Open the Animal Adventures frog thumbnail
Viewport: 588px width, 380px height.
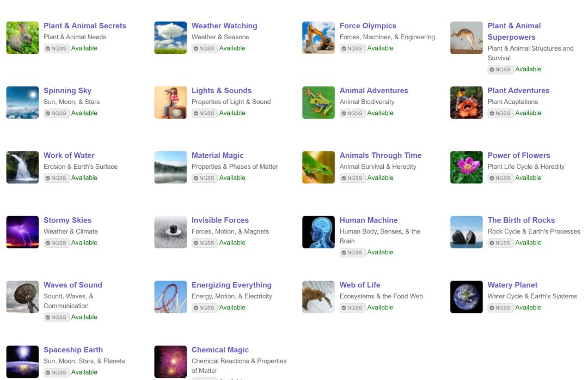(x=318, y=102)
